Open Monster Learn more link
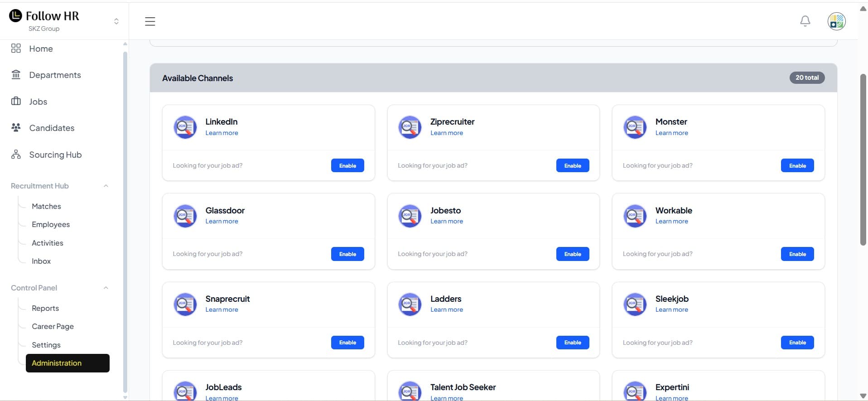This screenshot has height=401, width=868. pyautogui.click(x=671, y=133)
